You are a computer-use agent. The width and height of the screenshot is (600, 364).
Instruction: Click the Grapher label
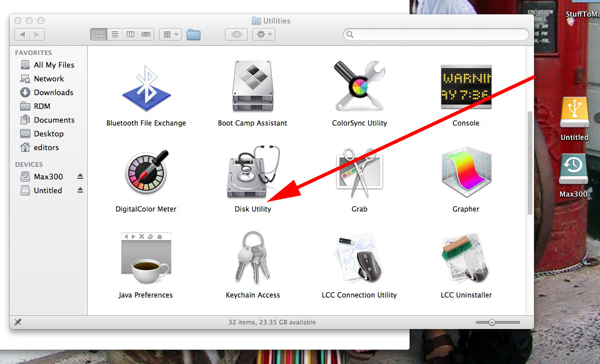(x=466, y=209)
